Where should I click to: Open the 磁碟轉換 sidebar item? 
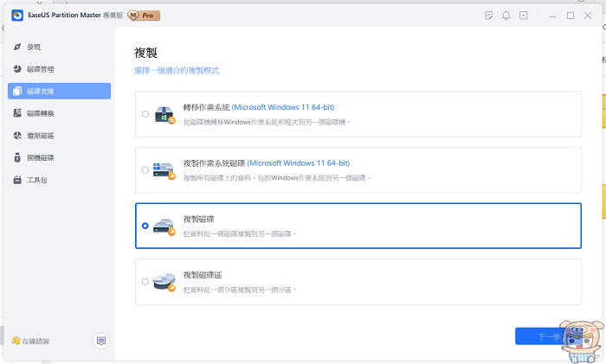(x=59, y=113)
